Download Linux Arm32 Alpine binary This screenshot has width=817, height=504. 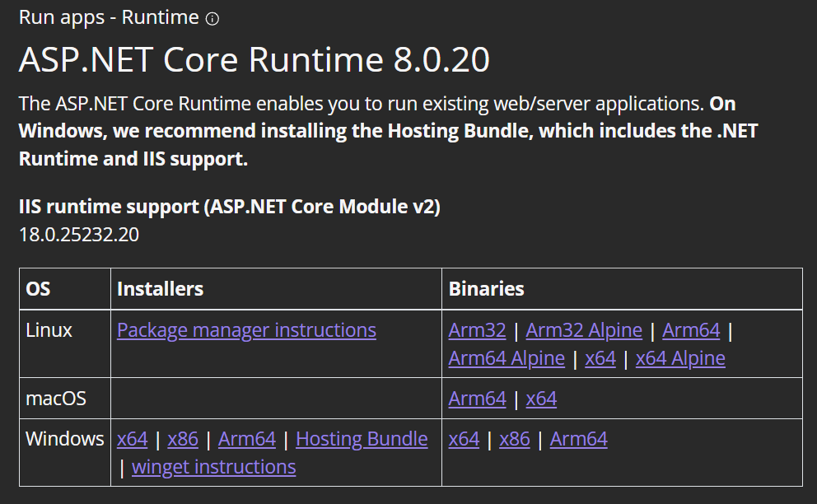[584, 330]
